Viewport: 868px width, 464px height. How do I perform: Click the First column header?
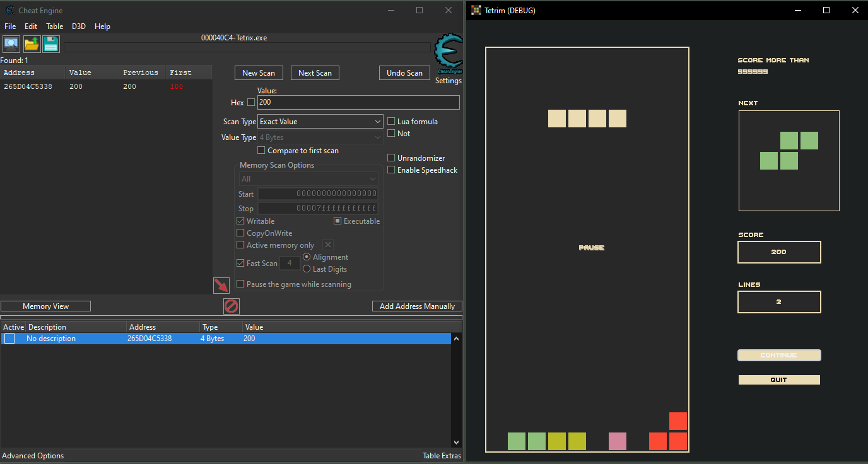[x=189, y=72]
